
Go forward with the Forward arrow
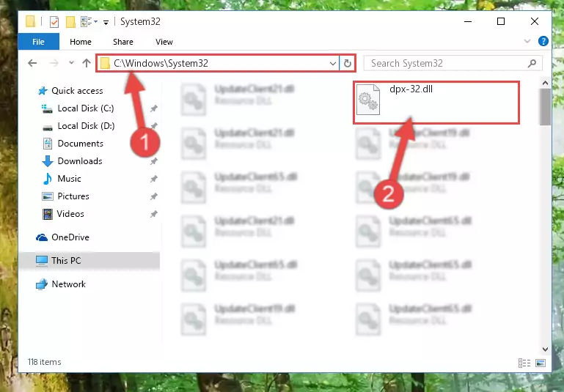54,63
